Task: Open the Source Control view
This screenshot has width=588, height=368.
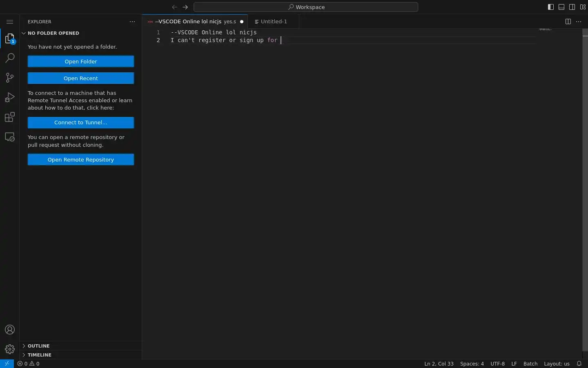Action: tap(10, 78)
